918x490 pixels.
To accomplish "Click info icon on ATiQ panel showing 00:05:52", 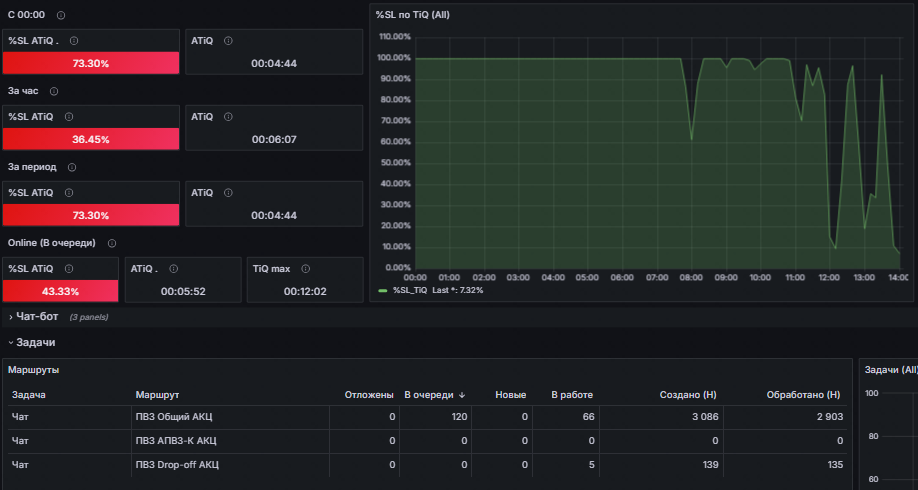I will tap(173, 269).
